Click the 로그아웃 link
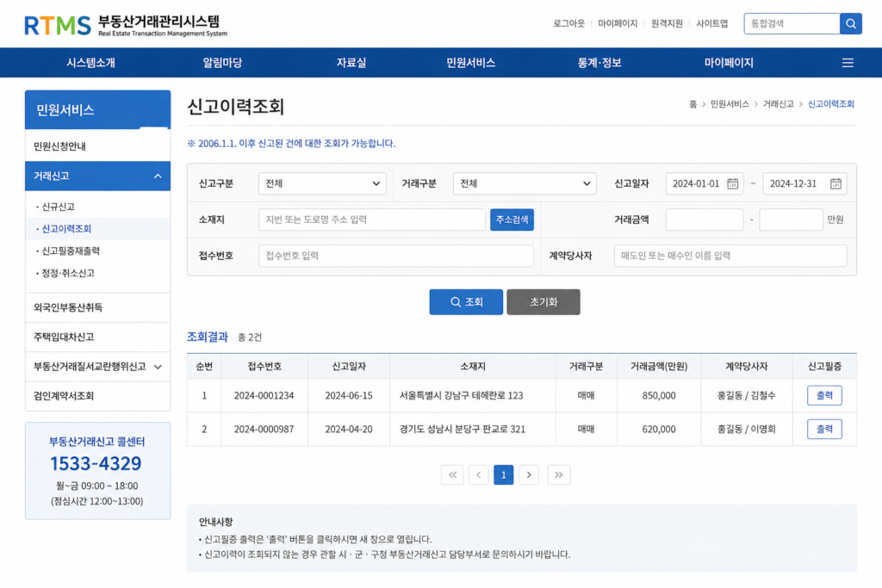Image resolution: width=882 pixels, height=588 pixels. coord(568,23)
